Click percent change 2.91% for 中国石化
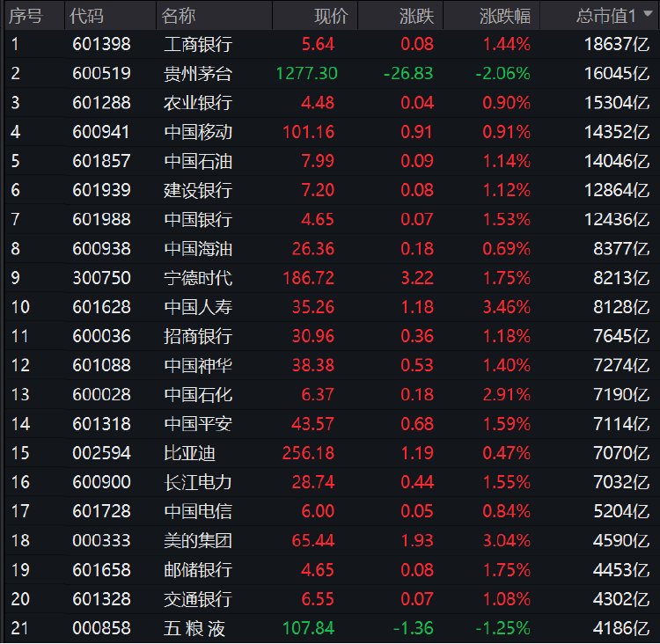This screenshot has height=644, width=660. [x=506, y=395]
